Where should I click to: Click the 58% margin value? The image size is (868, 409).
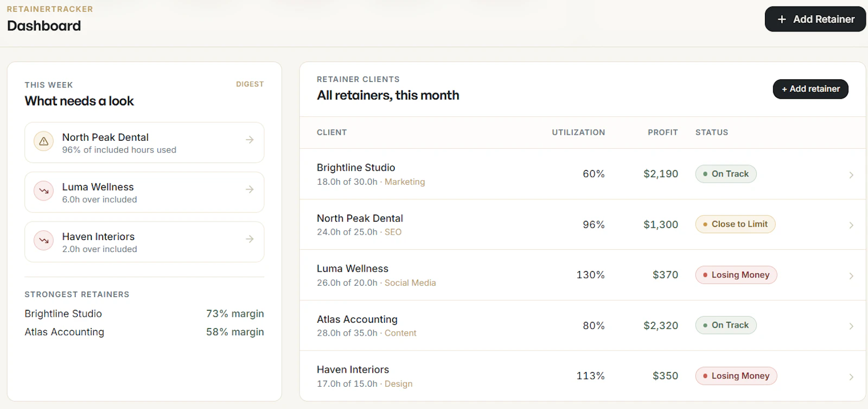[x=235, y=332]
